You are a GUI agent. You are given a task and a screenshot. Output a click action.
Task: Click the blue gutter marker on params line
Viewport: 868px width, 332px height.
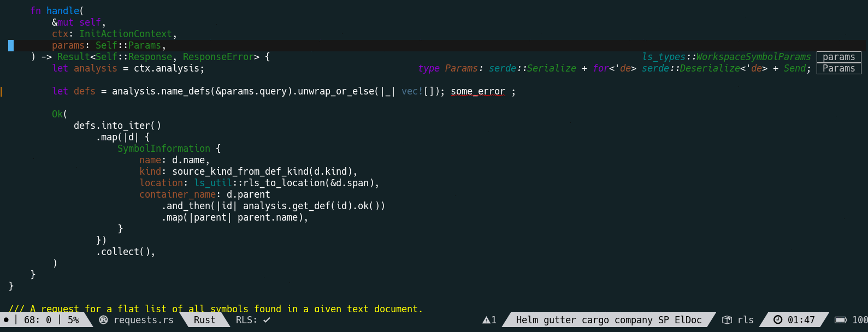[x=11, y=45]
